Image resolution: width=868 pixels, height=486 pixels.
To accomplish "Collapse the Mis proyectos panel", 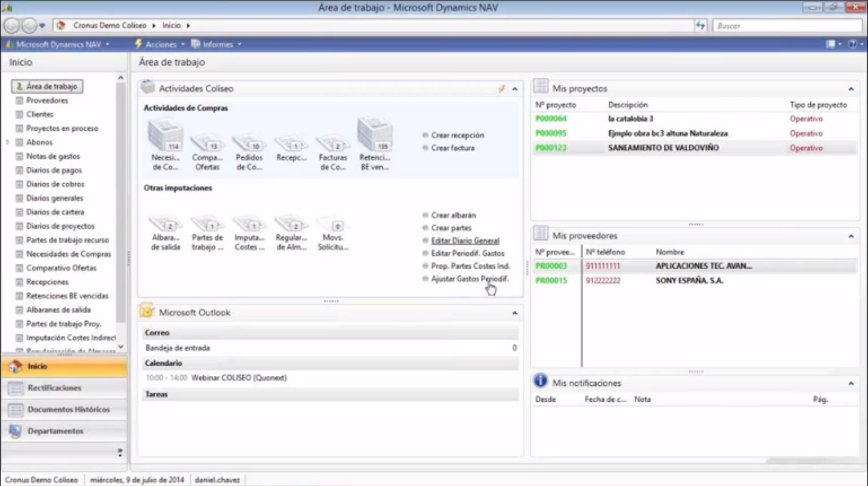I will click(851, 89).
